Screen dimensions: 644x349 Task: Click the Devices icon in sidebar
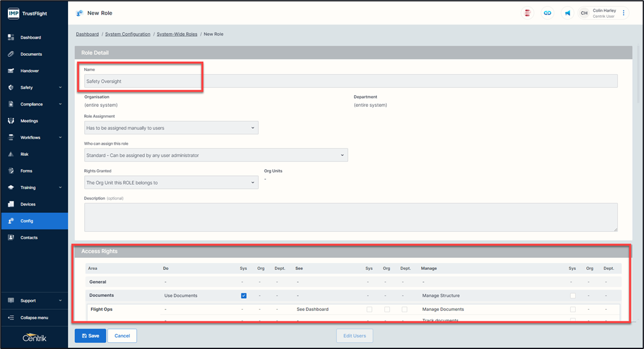click(x=11, y=204)
